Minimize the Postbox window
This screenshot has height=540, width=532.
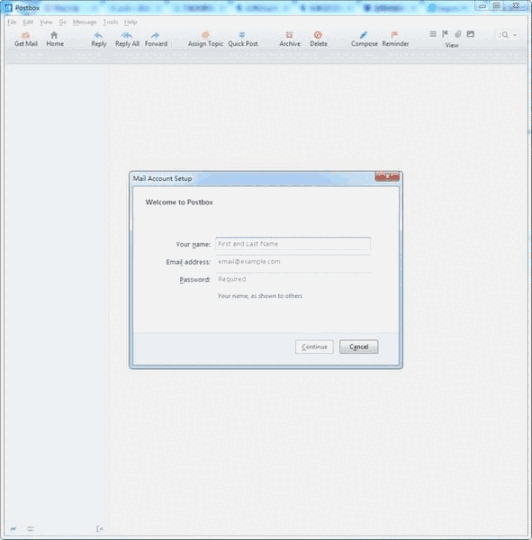click(482, 6)
